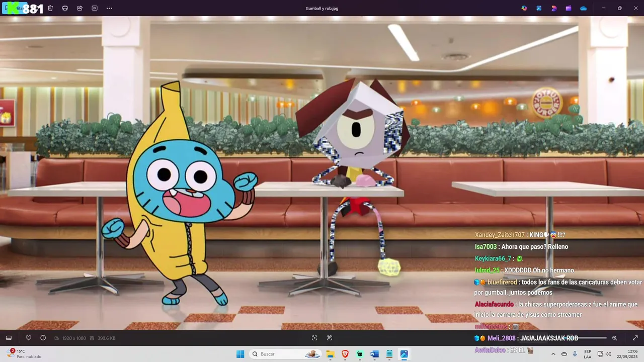Image resolution: width=644 pixels, height=362 pixels.
Task: Open the weather widget showing 15°C
Action: click(24, 354)
